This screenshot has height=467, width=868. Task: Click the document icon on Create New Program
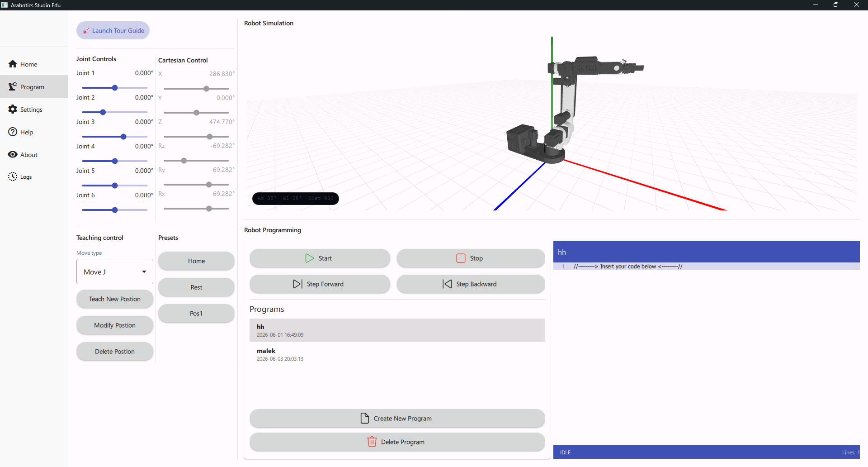click(365, 418)
